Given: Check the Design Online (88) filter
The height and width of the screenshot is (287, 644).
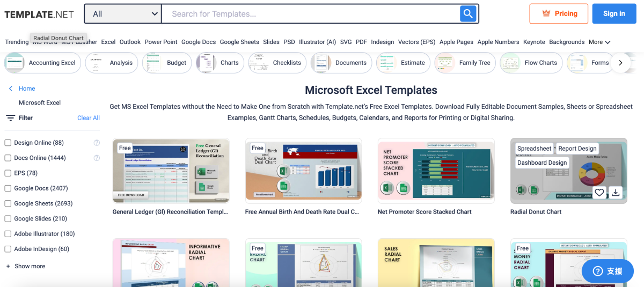Looking at the screenshot, I should click(8, 143).
